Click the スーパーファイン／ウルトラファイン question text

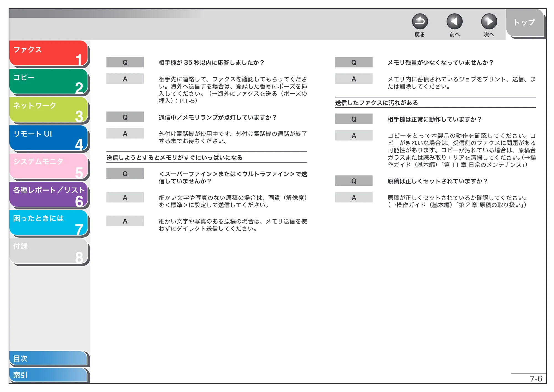click(x=233, y=178)
